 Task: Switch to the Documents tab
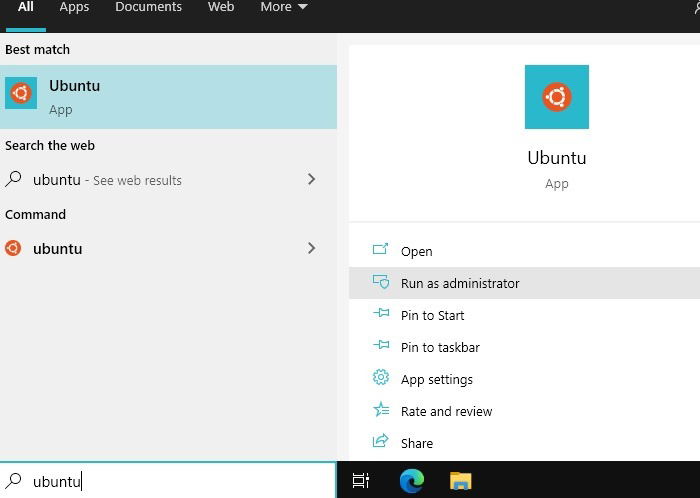pyautogui.click(x=149, y=7)
